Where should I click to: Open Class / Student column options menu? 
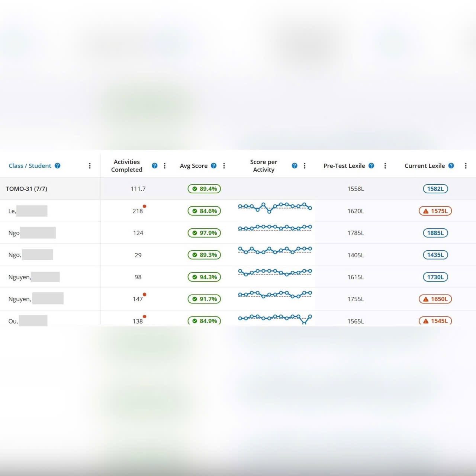click(x=90, y=166)
